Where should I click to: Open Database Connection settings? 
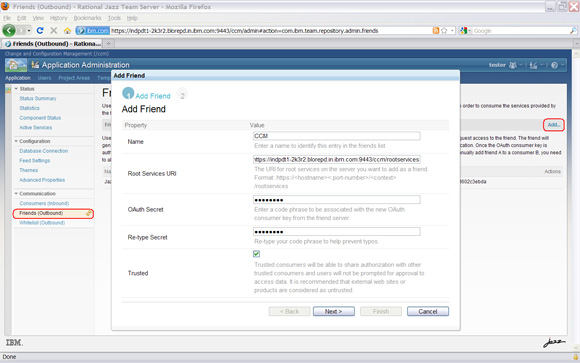[44, 151]
